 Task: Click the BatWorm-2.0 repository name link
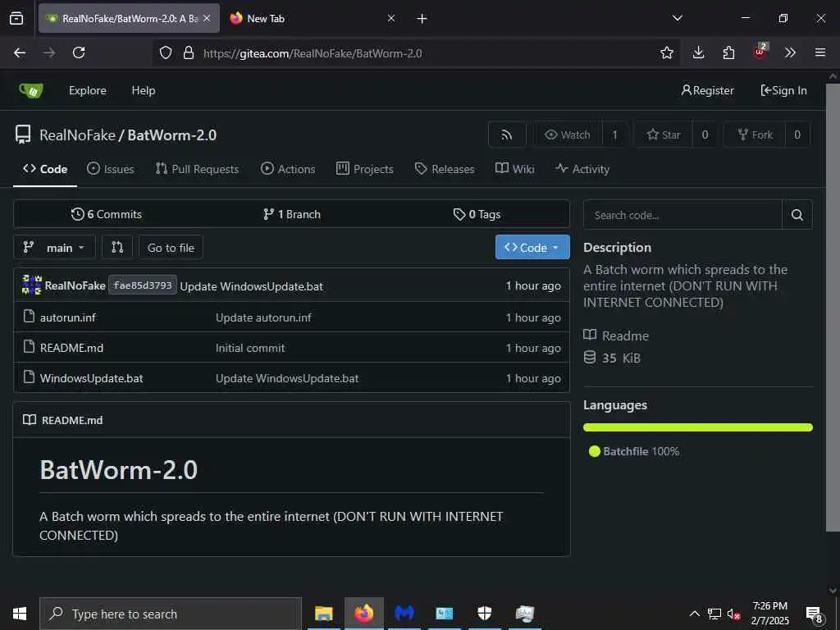click(172, 135)
